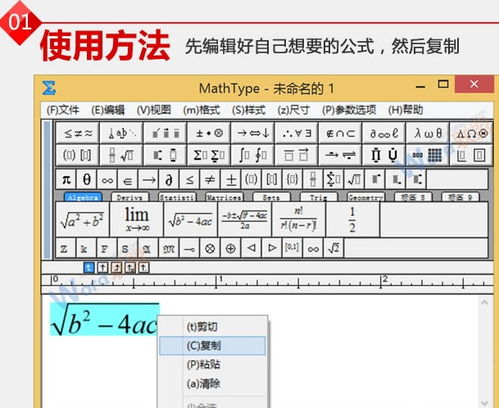499x408 pixels.
Task: Open the integral templates palette
Action: coord(253,155)
